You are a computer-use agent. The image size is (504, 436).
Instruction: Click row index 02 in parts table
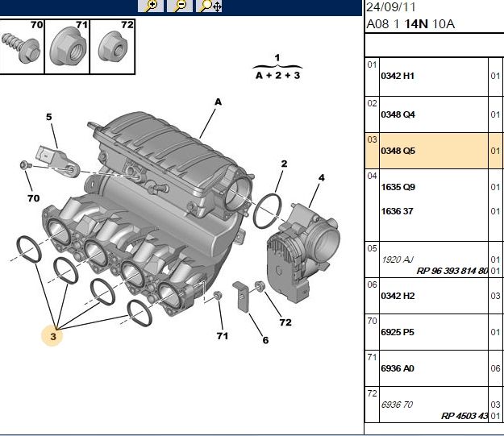pyautogui.click(x=372, y=103)
